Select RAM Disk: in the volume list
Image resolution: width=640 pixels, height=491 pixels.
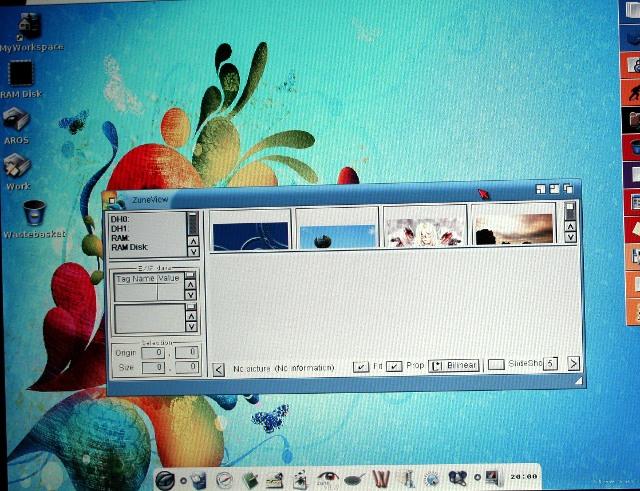coord(129,247)
